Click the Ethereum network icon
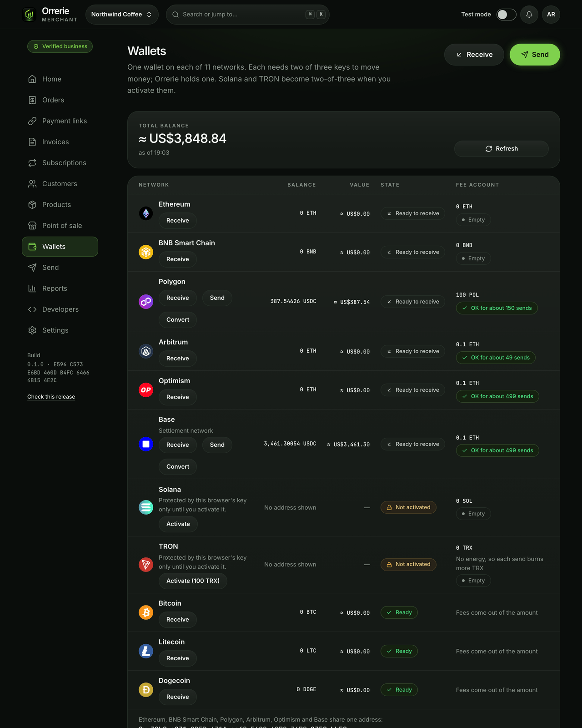The image size is (582, 728). coord(146,213)
